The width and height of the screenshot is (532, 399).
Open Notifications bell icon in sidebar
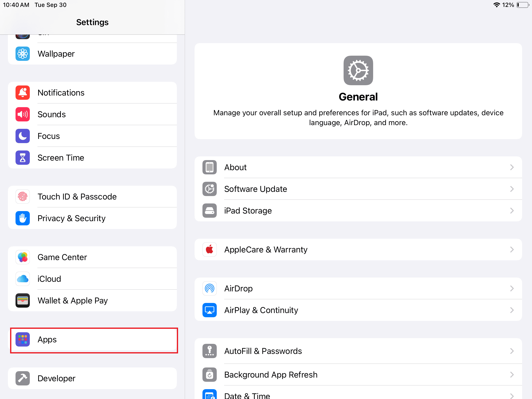pyautogui.click(x=23, y=93)
